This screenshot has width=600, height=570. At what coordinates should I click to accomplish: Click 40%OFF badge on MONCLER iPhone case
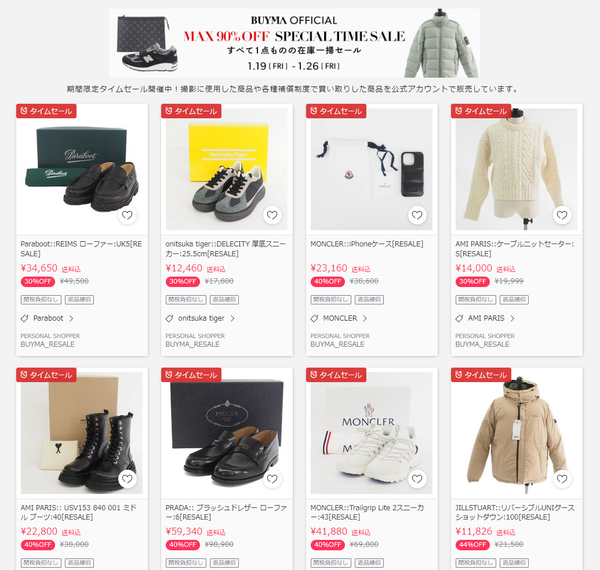tap(328, 282)
